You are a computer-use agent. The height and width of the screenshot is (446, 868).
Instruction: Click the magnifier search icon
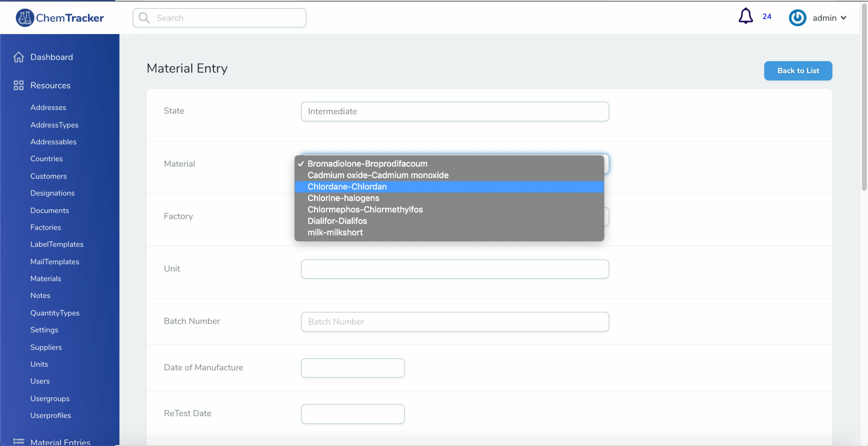tap(144, 18)
